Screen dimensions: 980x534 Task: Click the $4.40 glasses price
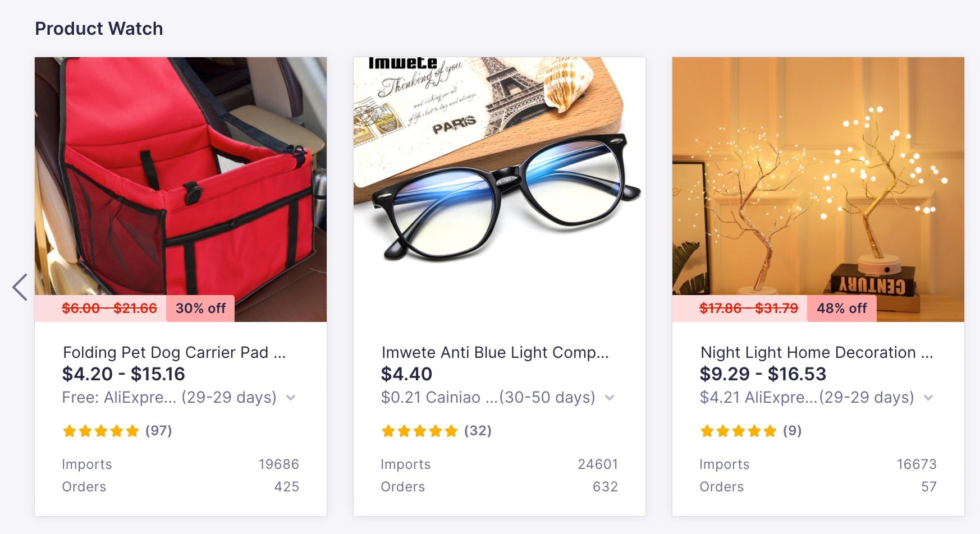(x=406, y=374)
